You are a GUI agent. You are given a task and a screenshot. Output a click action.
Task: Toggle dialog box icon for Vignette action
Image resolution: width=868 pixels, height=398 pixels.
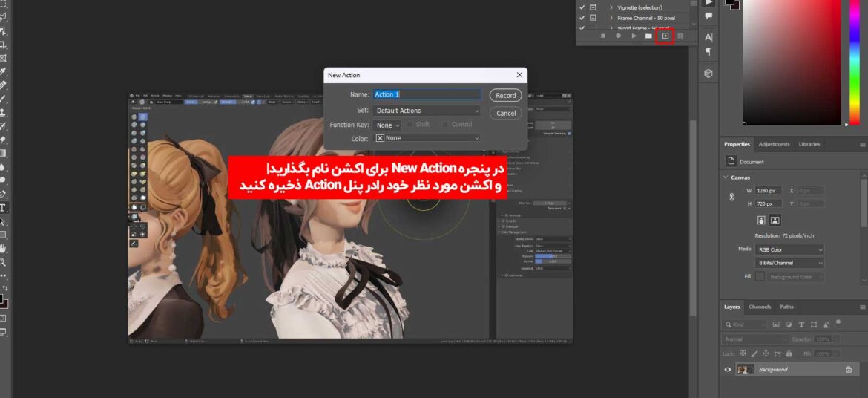pyautogui.click(x=593, y=7)
